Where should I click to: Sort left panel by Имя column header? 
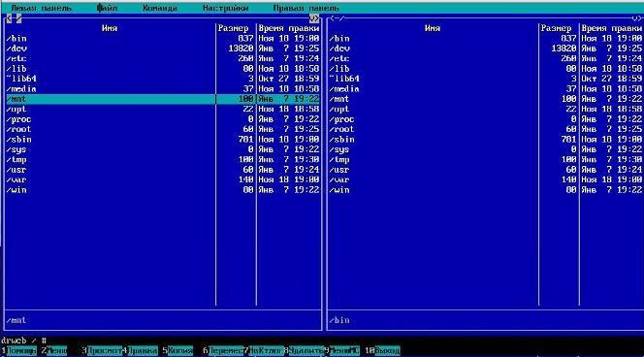point(110,28)
